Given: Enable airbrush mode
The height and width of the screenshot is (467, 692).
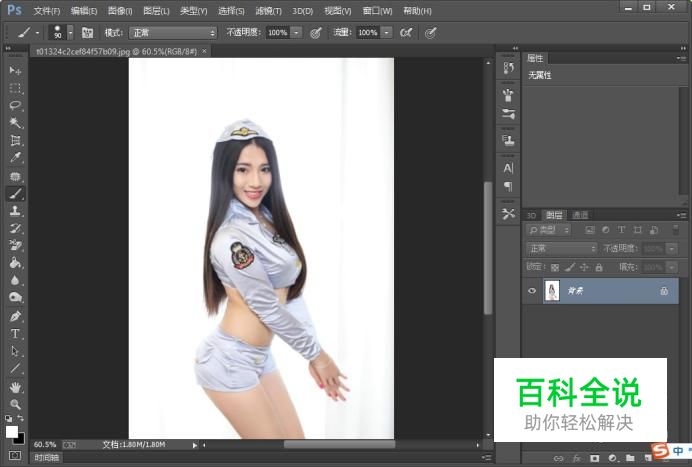Looking at the screenshot, I should (406, 33).
